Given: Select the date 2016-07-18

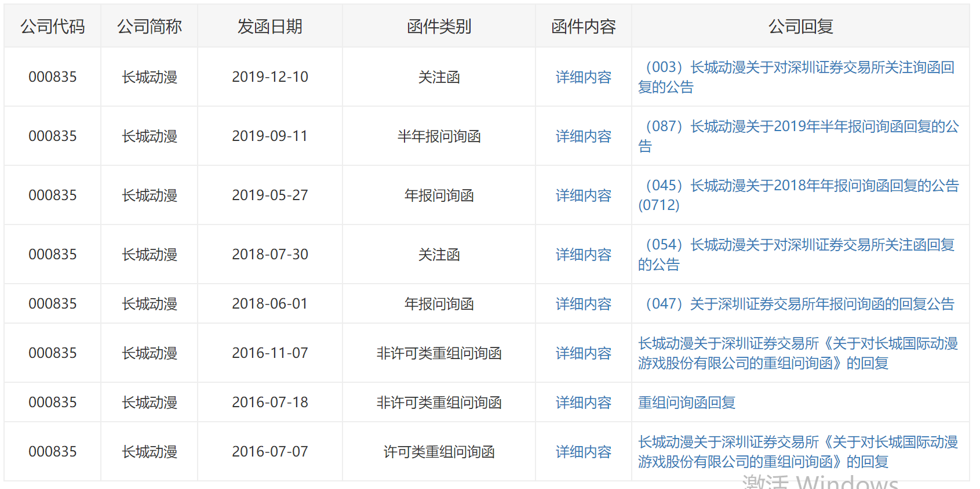Looking at the screenshot, I should point(270,403).
